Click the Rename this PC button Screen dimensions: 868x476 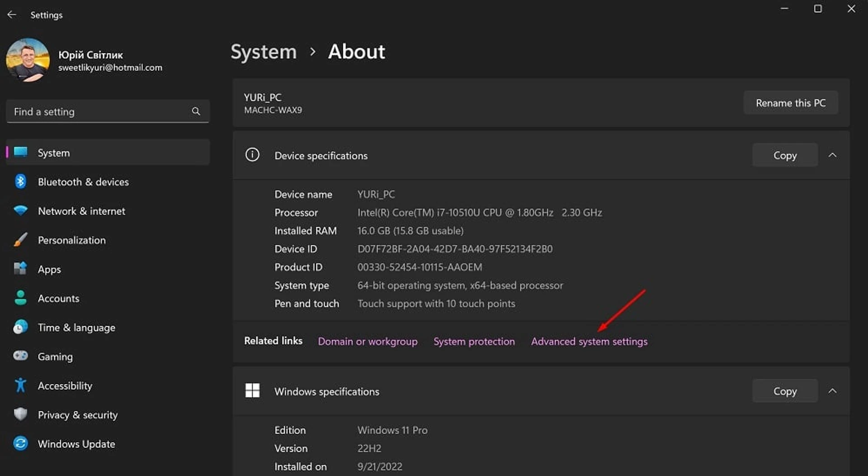(791, 103)
